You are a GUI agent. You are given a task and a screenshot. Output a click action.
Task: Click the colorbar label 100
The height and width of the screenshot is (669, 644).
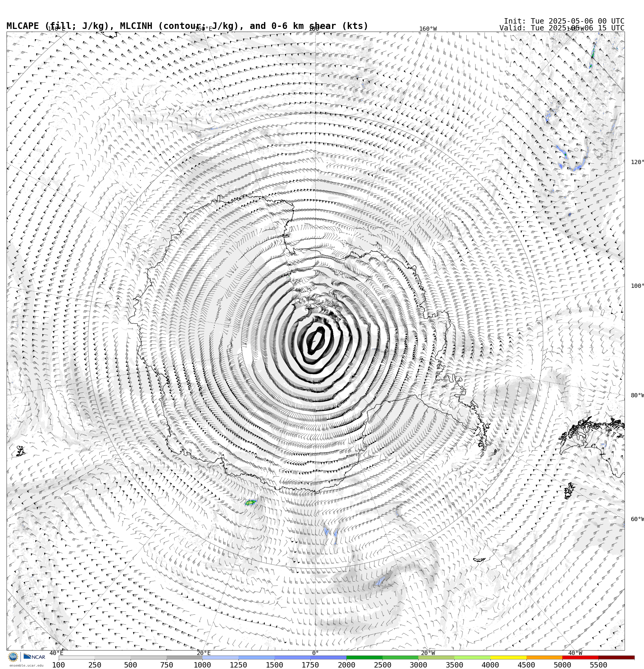point(58,665)
